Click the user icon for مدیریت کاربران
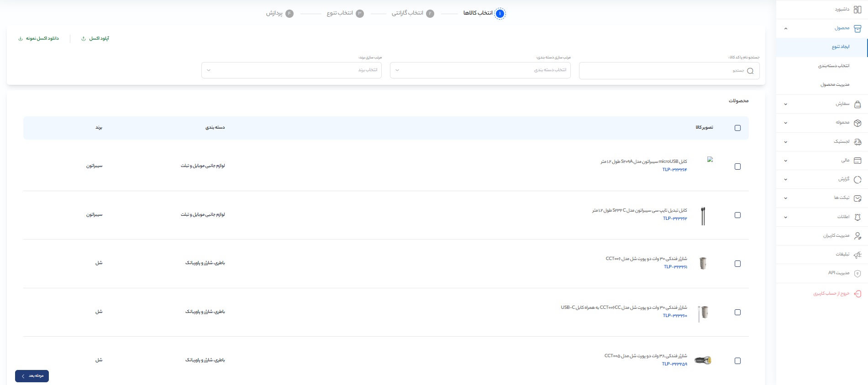Image resolution: width=868 pixels, height=385 pixels. click(857, 236)
